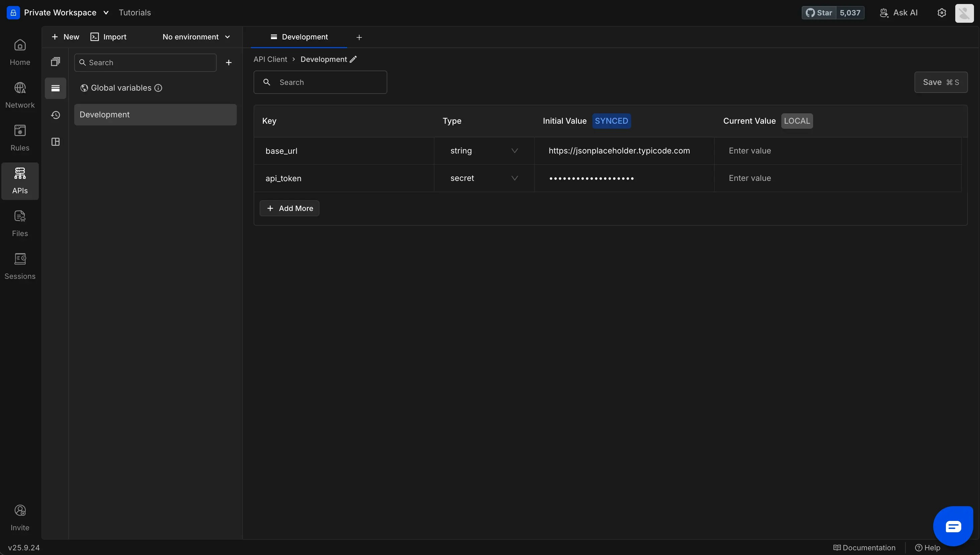
Task: Click plus icon to create new environment
Action: click(x=228, y=63)
